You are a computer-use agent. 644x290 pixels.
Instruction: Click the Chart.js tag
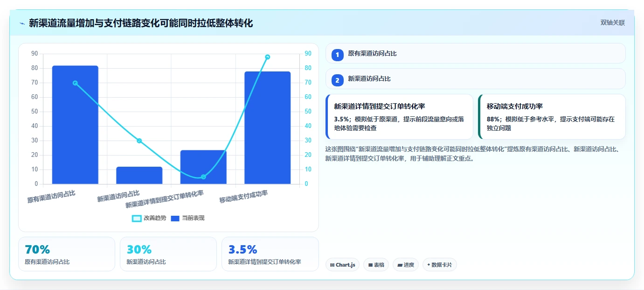point(342,265)
